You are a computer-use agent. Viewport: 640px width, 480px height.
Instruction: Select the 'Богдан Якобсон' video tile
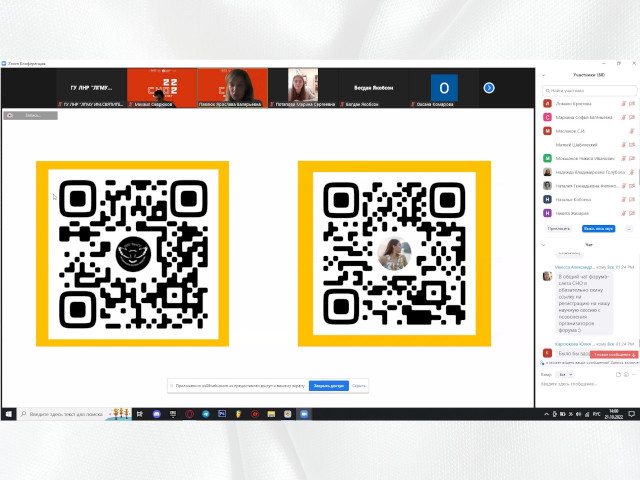(x=373, y=88)
